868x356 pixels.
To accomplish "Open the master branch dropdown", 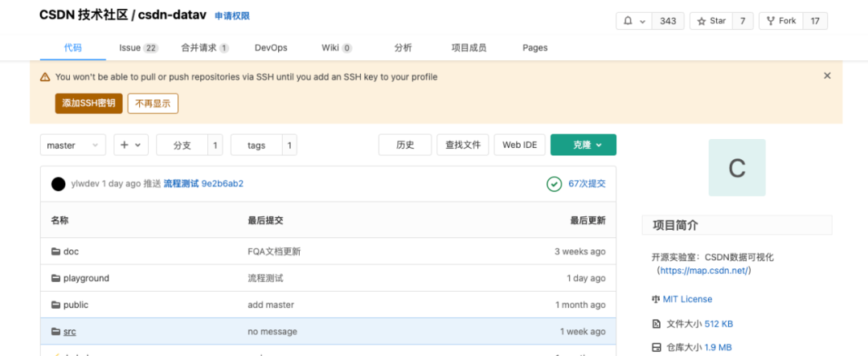I will coord(72,145).
